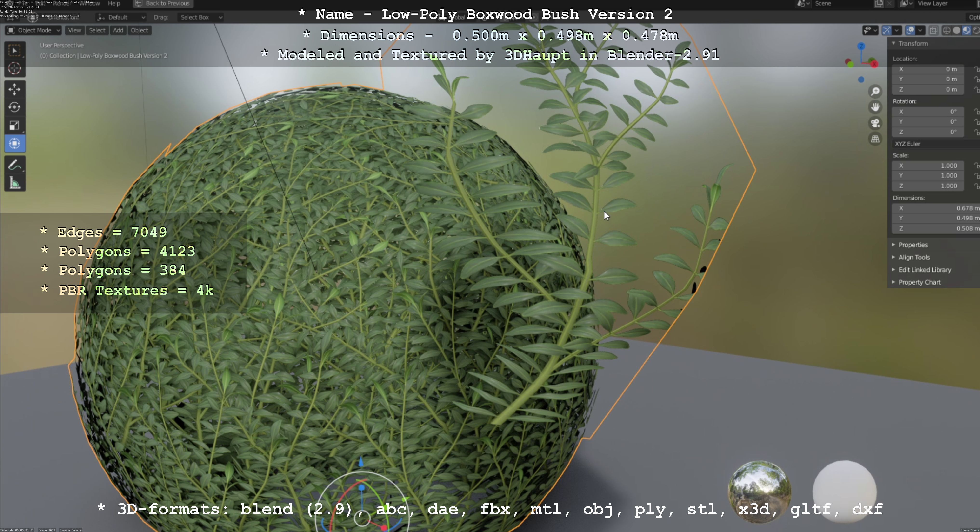Switch to Solid viewport shading

(x=956, y=30)
